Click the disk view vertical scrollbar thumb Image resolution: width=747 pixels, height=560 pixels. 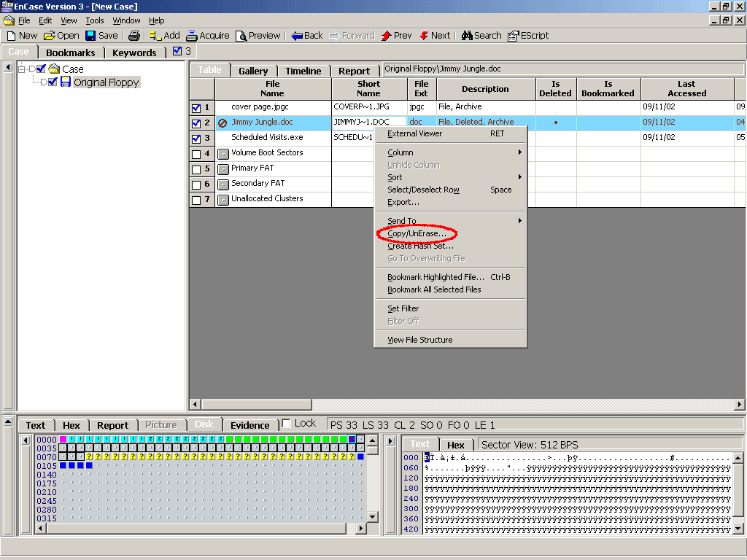(x=373, y=451)
